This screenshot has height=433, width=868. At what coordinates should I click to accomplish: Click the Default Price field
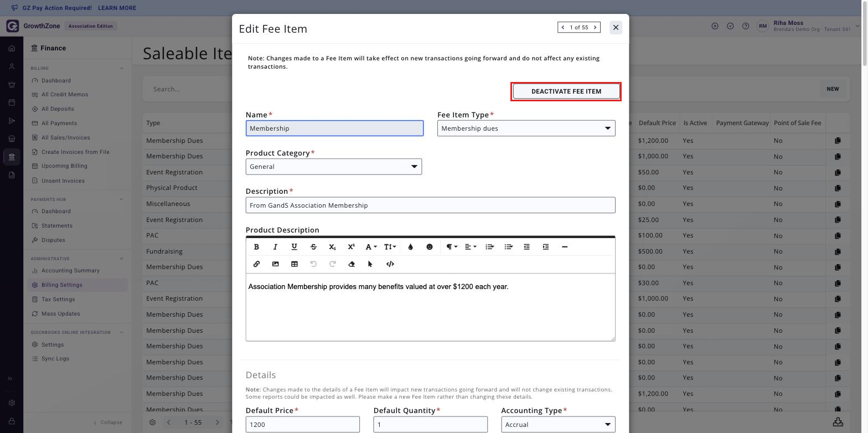(x=302, y=425)
